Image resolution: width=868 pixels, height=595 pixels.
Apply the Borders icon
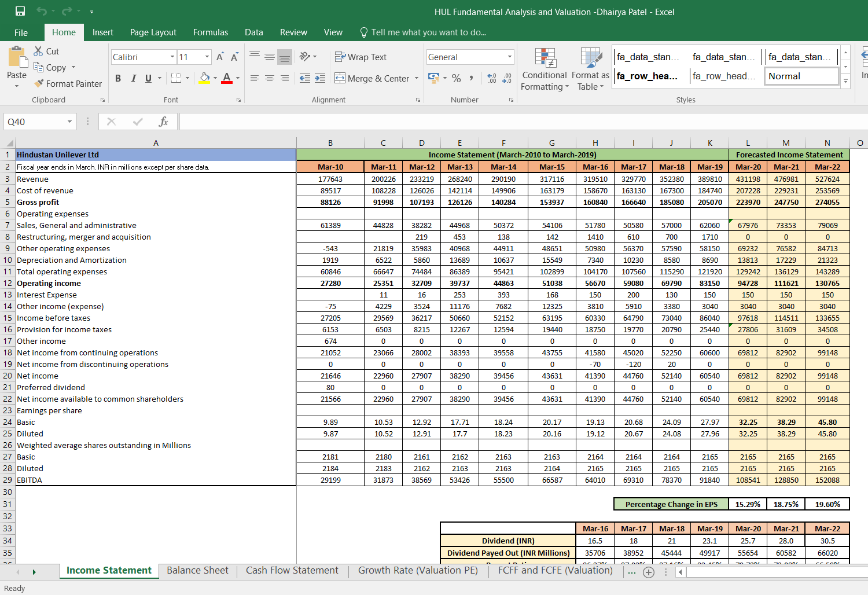(x=176, y=78)
